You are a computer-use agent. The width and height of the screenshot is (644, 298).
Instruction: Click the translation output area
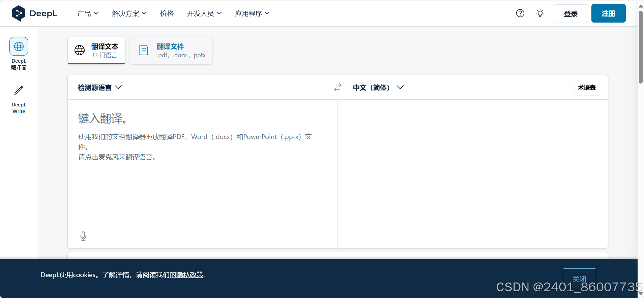473,174
